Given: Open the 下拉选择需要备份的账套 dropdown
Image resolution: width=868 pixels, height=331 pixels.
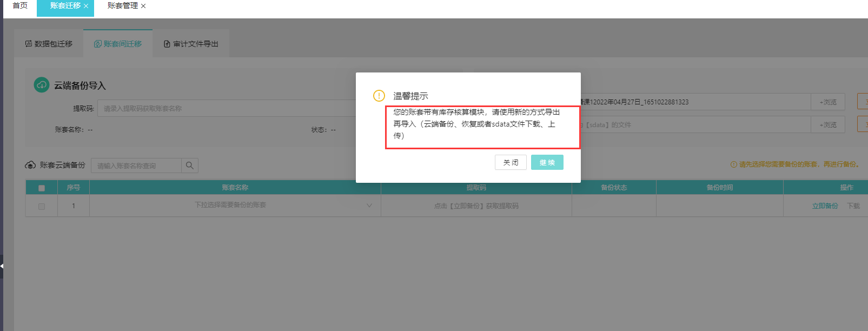Looking at the screenshot, I should [235, 206].
